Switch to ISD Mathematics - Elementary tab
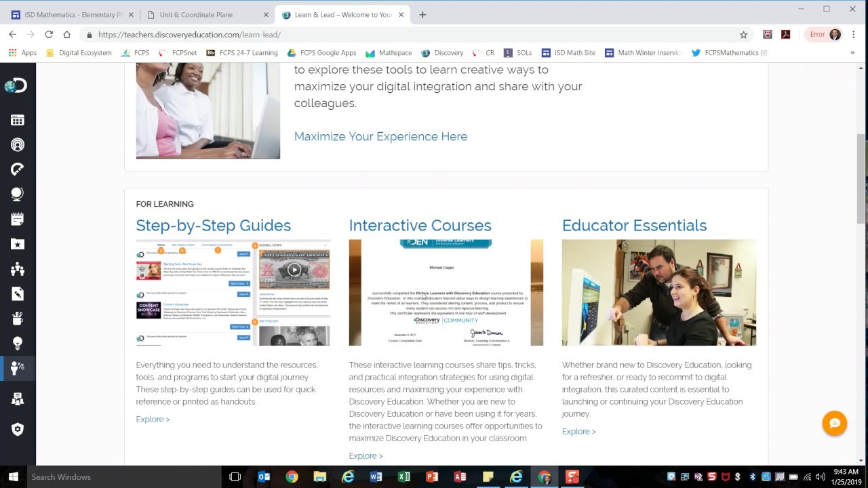The height and width of the screenshot is (488, 868). tap(71, 15)
